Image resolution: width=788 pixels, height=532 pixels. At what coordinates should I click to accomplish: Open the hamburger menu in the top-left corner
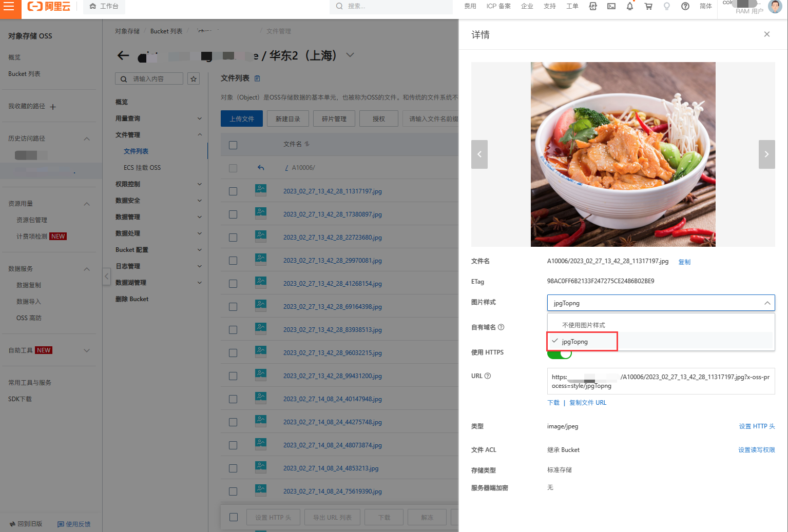(9, 7)
